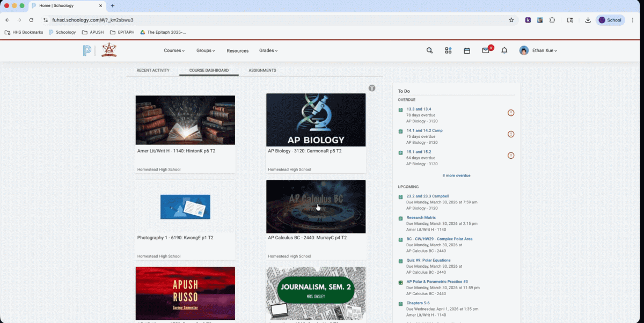Open 14.1 and 14.2 Camp assignment

click(425, 130)
